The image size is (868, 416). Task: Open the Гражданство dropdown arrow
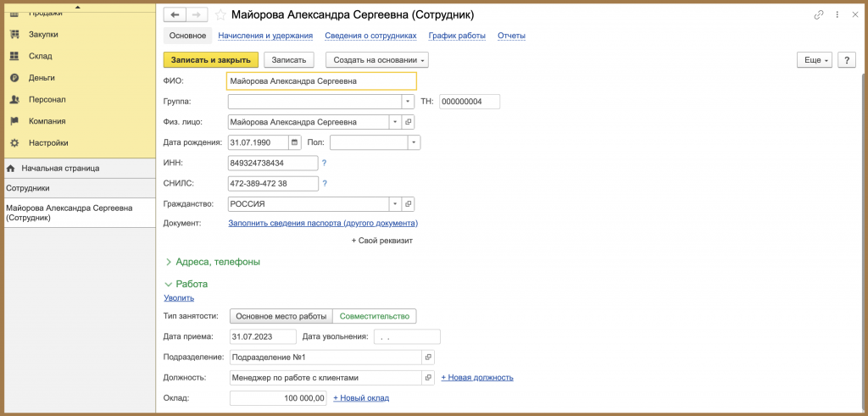[395, 204]
